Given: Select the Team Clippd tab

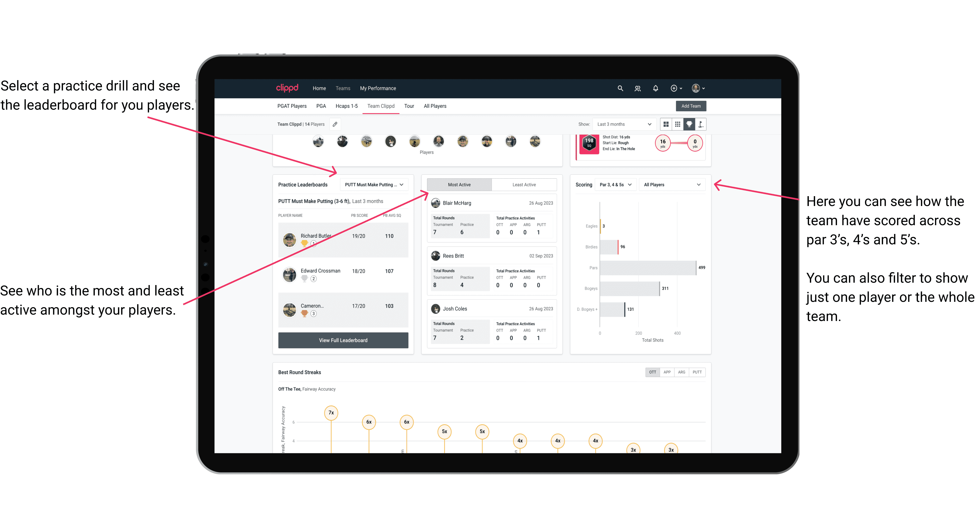Looking at the screenshot, I should pos(383,106).
